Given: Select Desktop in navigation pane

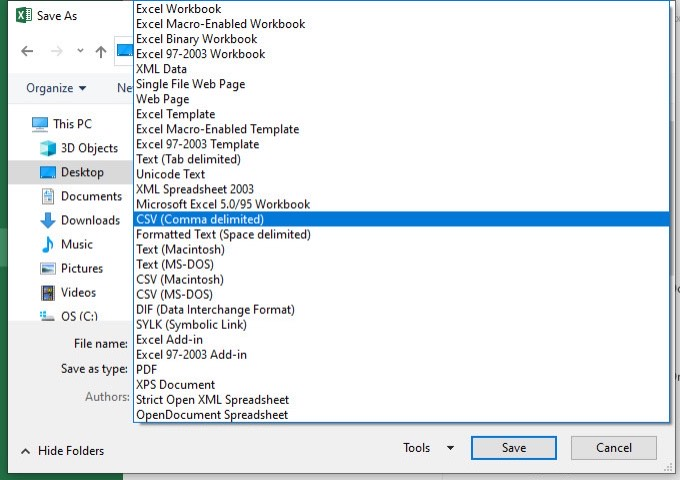Looking at the screenshot, I should [82, 172].
